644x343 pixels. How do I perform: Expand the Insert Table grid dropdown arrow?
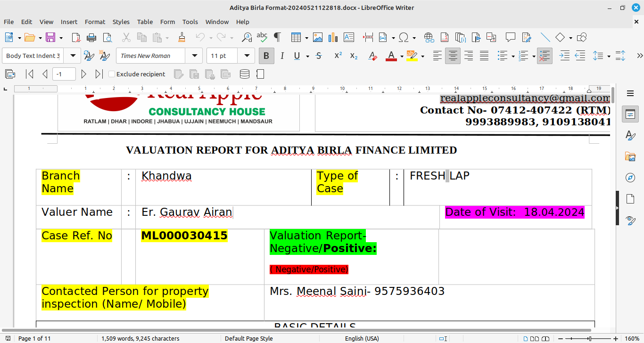coord(306,38)
